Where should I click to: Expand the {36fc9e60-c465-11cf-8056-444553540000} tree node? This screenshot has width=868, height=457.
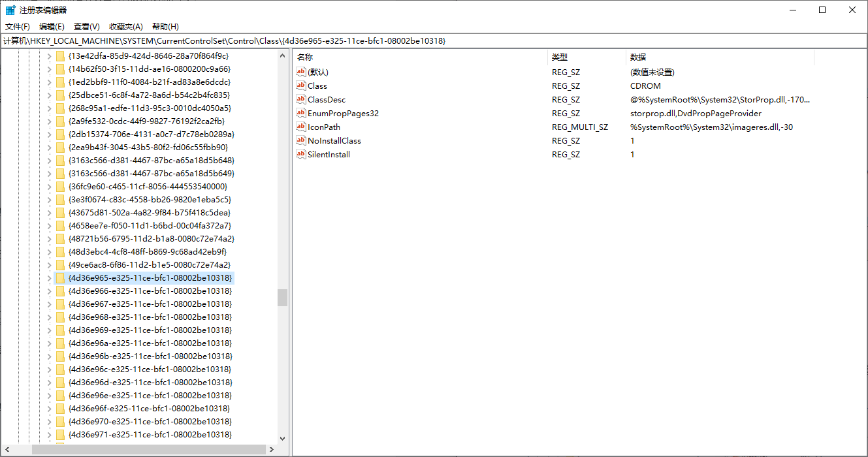[x=49, y=187]
